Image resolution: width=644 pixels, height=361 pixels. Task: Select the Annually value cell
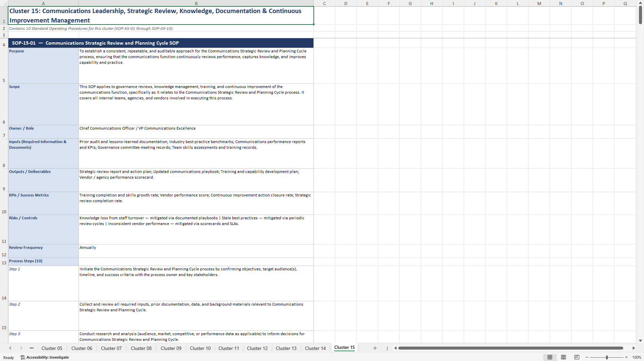(x=196, y=251)
